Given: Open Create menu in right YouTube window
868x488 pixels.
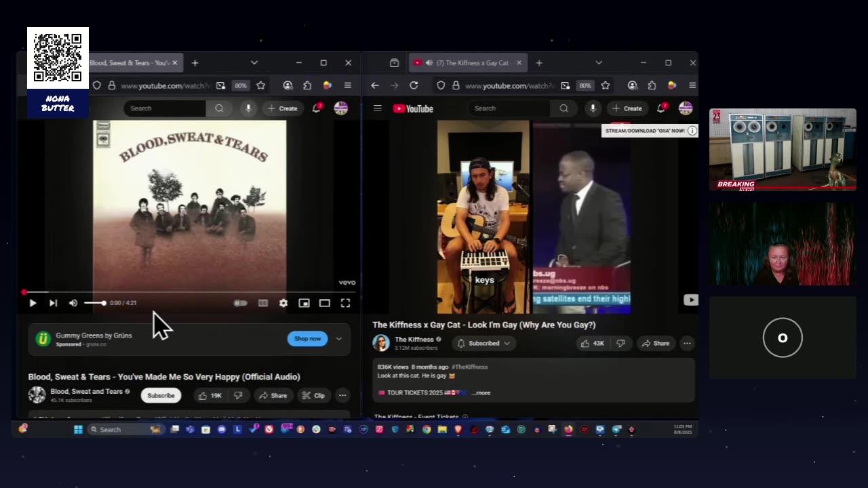Looking at the screenshot, I should pyautogui.click(x=627, y=108).
